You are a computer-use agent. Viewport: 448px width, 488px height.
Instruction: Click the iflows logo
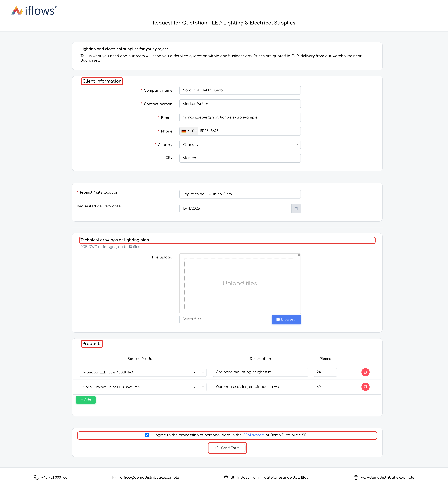tap(34, 10)
